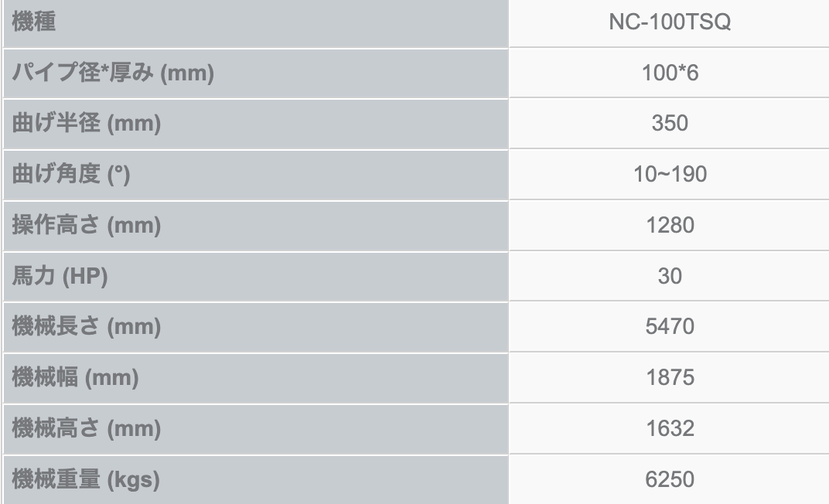Click the 機械長さ (mm) label
Viewport: 829px width, 504px height.
tap(87, 327)
